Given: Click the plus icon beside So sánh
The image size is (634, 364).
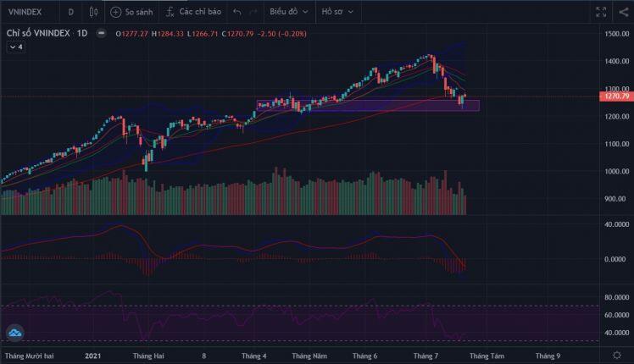Looking at the screenshot, I should 115,12.
